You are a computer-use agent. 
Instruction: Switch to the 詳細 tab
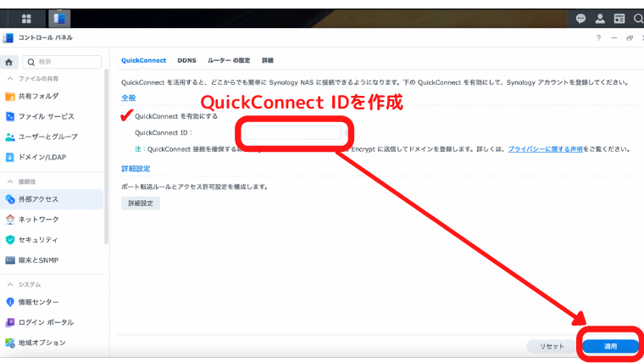pyautogui.click(x=268, y=60)
